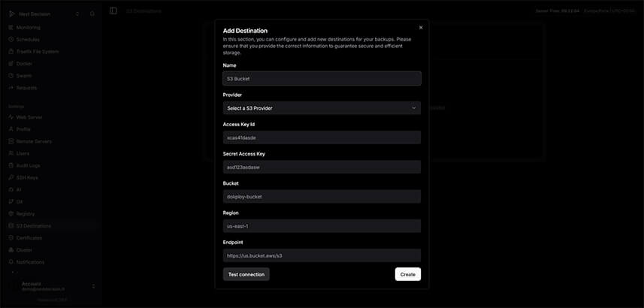The width and height of the screenshot is (644, 308).
Task: Click the Users group icon
Action: (x=11, y=153)
